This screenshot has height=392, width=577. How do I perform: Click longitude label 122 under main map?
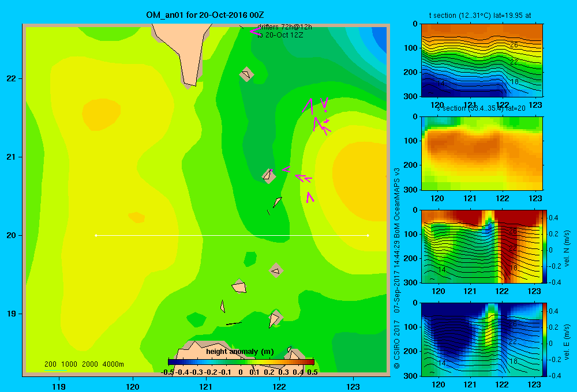coord(279,386)
